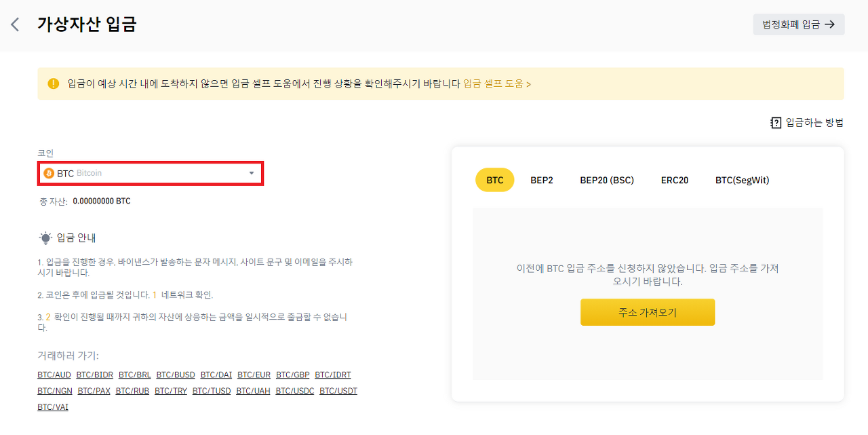Screen dimensions: 868x435
Task: Select the highlighted BTC network toggle
Action: click(x=494, y=180)
